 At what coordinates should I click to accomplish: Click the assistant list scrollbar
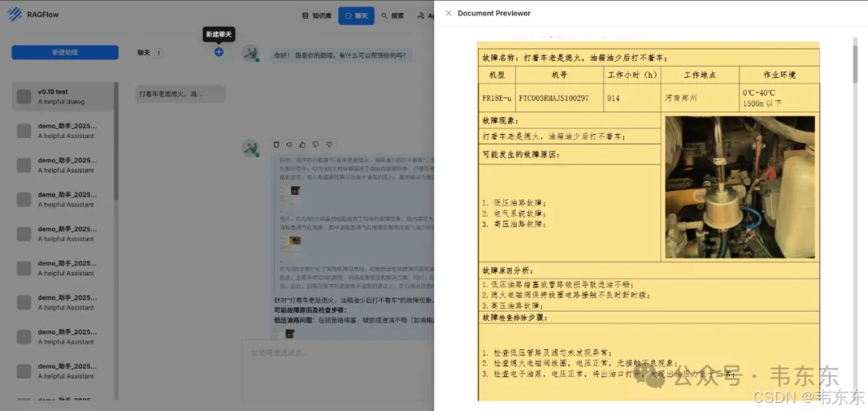click(117, 141)
